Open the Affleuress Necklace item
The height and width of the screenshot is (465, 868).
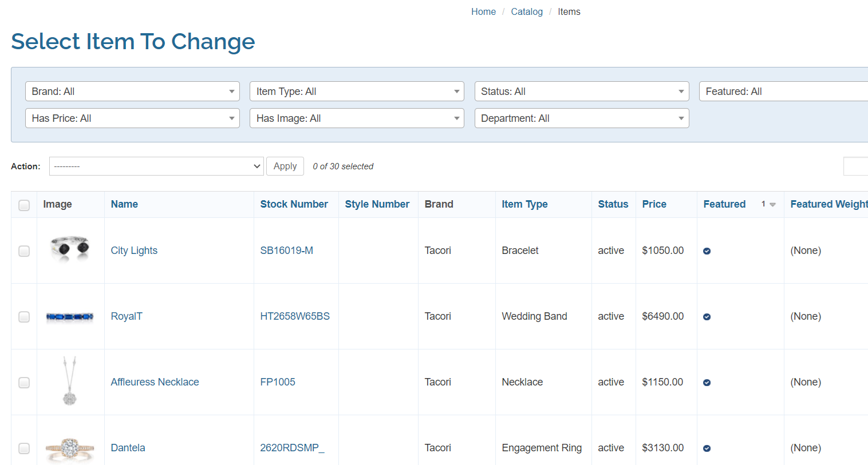(x=155, y=382)
